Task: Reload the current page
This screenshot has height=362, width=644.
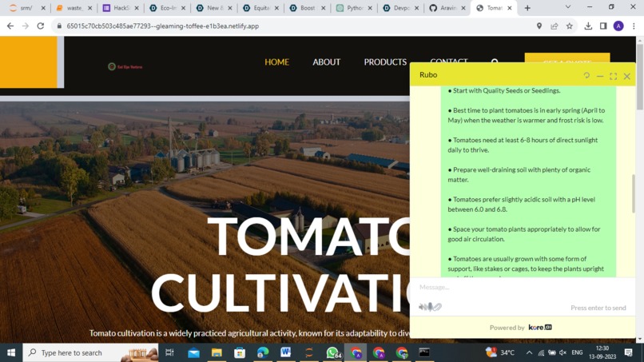Action: tap(40, 26)
